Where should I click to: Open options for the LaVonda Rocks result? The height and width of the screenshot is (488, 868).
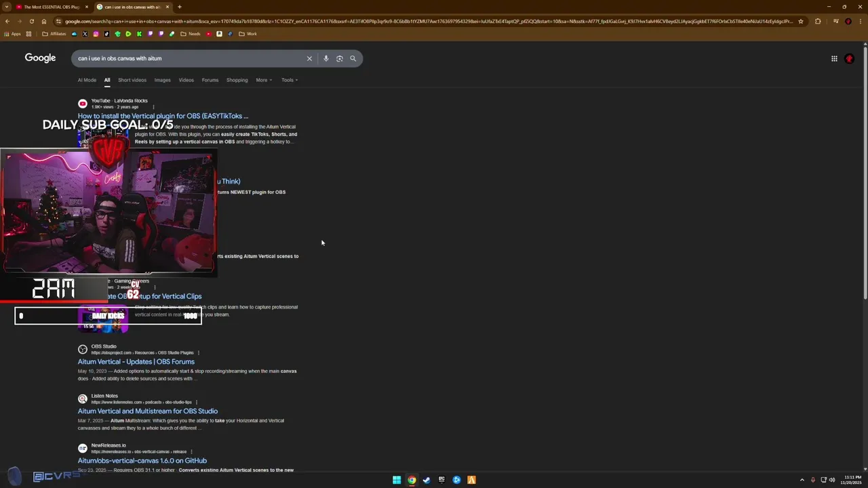tap(153, 107)
